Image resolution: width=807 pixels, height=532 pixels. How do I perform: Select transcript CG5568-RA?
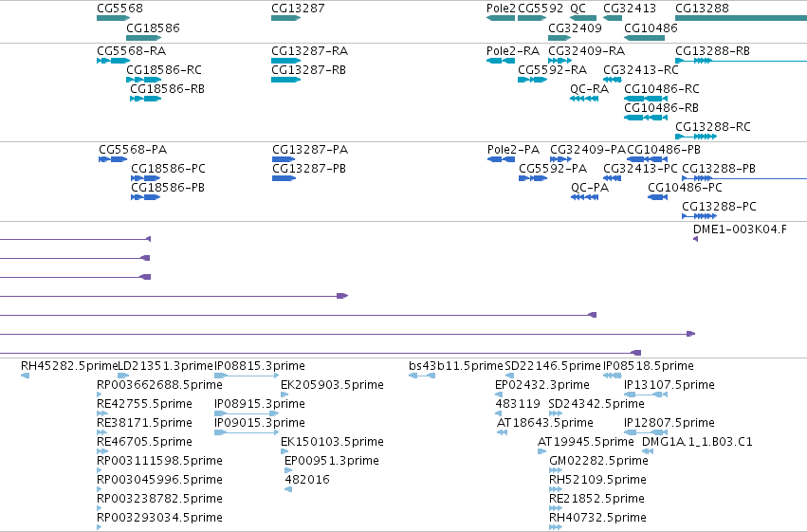(131, 51)
